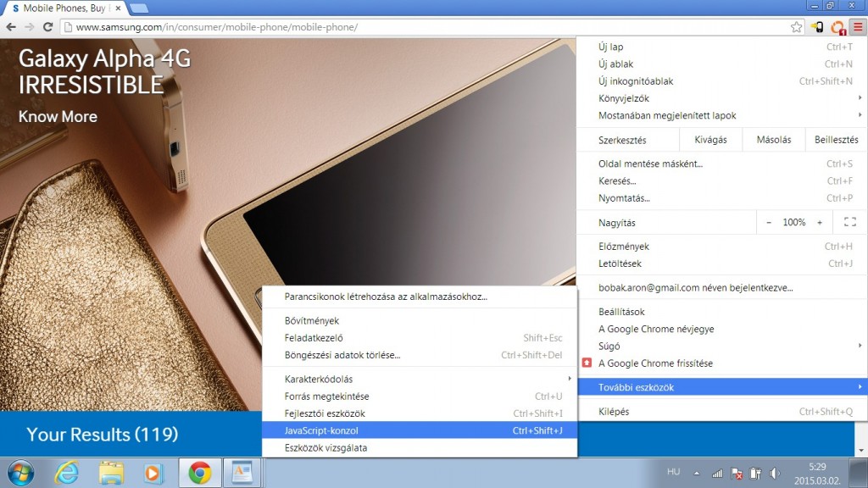Screen dimensions: 868x488
Task: Click the Chrome hamburger menu icon
Action: (857, 27)
